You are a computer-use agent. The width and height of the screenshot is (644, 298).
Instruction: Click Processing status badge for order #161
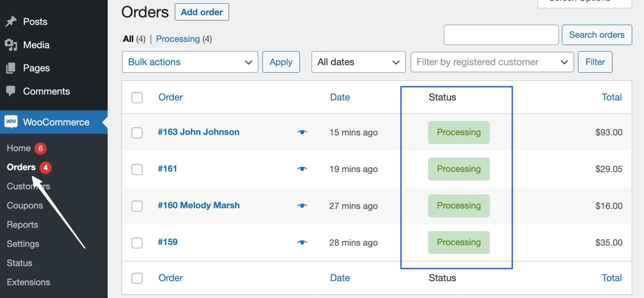tap(459, 169)
